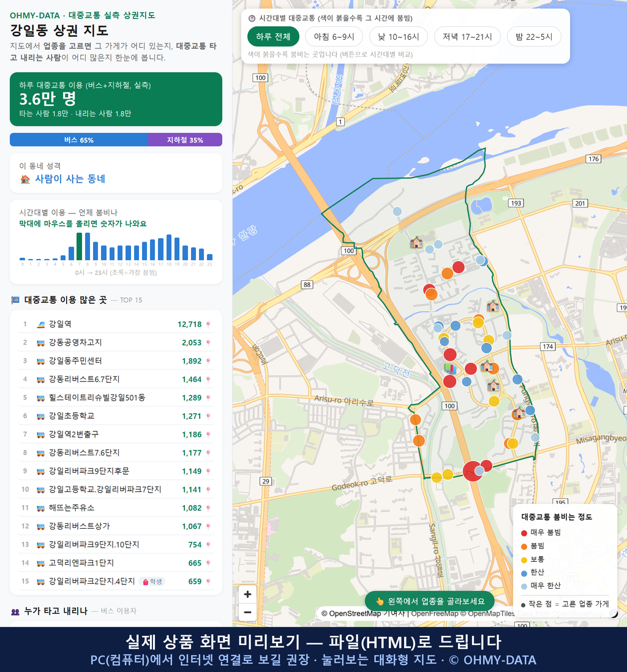
Task: Click the 학생 badge in row 15
Action: 152,581
